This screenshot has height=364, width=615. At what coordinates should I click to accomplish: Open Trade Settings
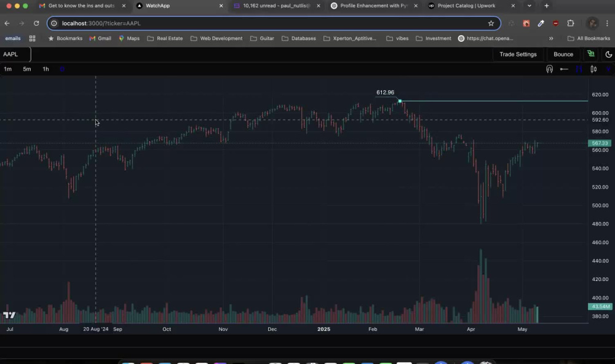tap(518, 54)
